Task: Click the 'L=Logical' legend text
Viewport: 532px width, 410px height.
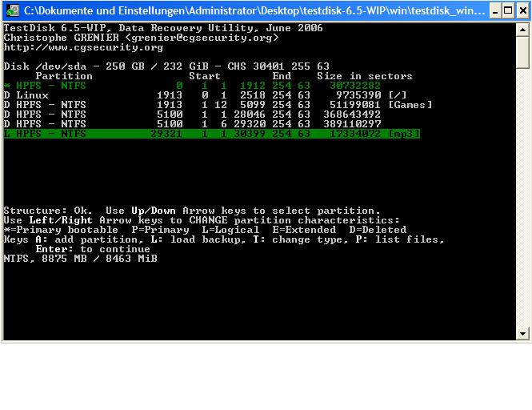Action: 230,230
